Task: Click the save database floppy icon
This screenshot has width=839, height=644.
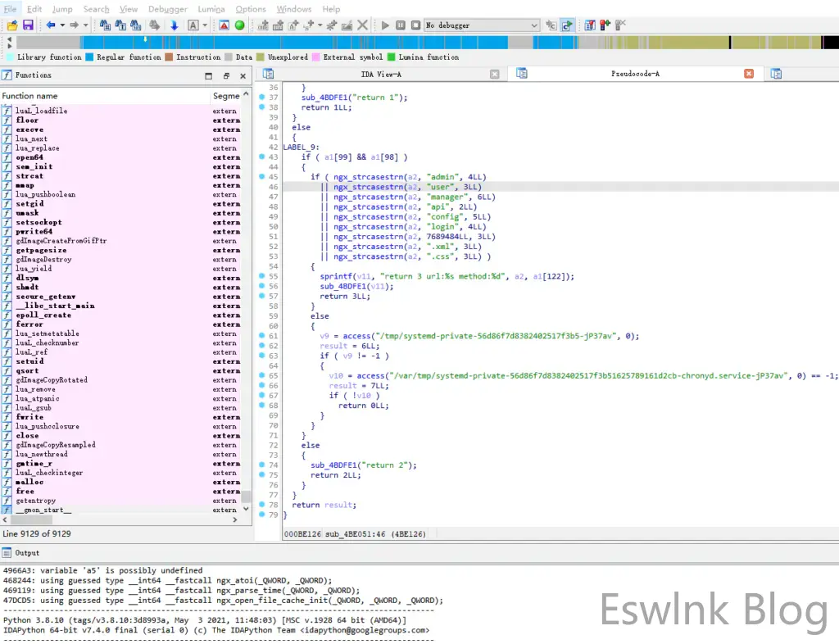Action: coord(27,25)
